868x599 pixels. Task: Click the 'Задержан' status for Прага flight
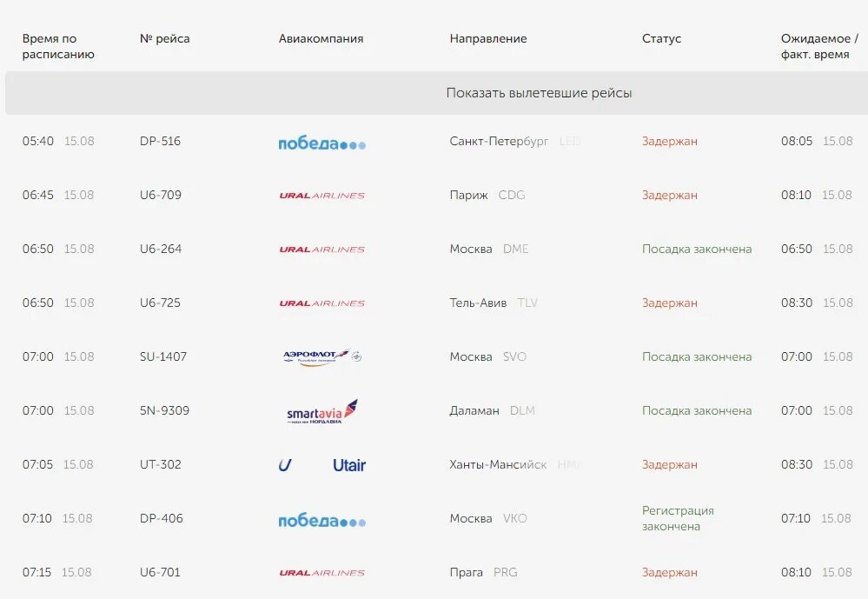(669, 573)
